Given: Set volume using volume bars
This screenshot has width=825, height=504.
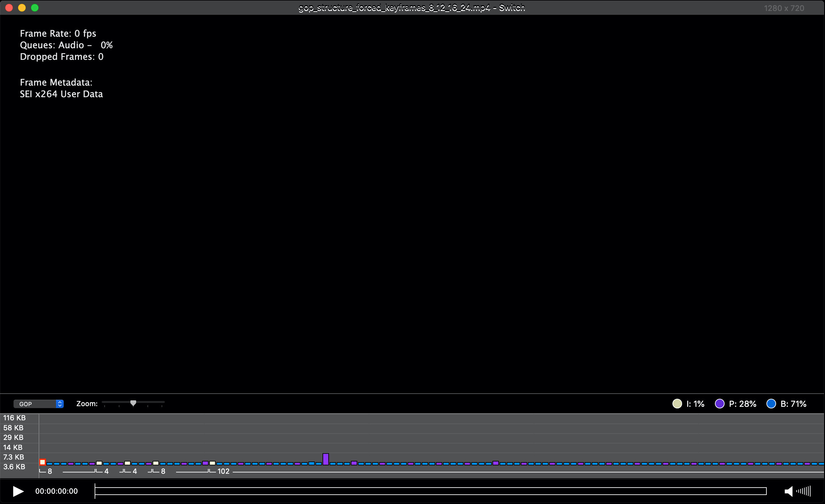Looking at the screenshot, I should click(803, 491).
